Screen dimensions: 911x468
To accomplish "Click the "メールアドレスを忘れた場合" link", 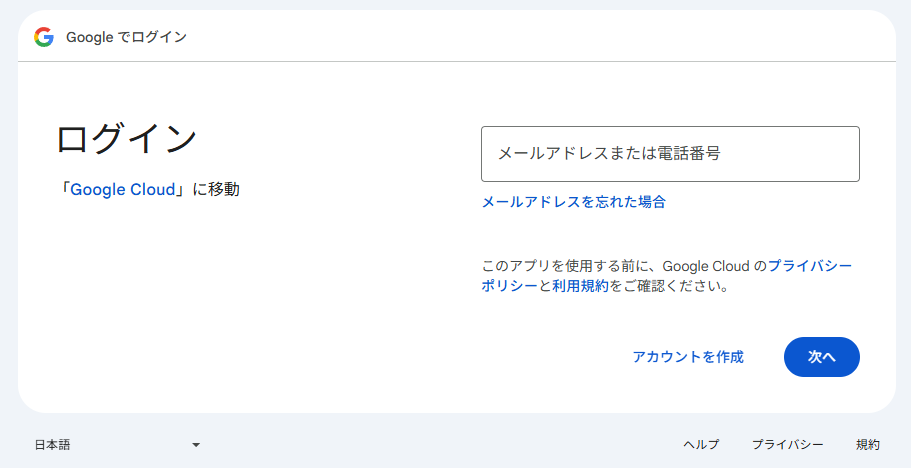I will [573, 202].
